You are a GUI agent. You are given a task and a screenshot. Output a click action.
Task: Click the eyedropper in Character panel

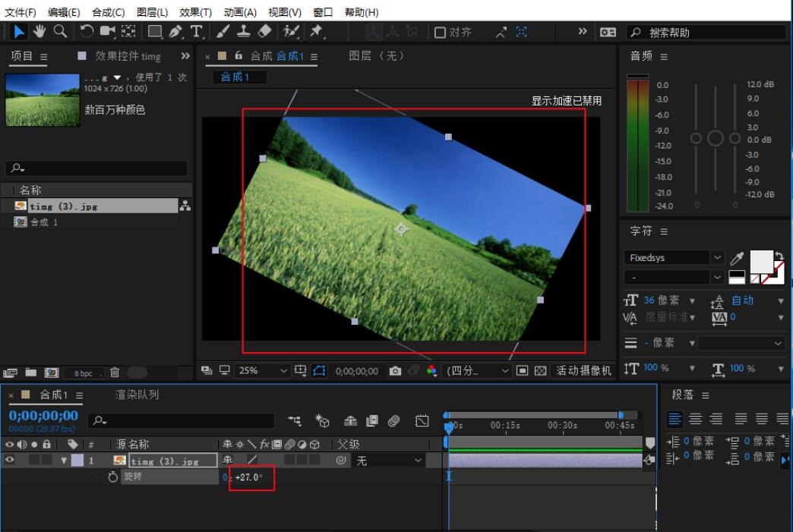click(737, 259)
